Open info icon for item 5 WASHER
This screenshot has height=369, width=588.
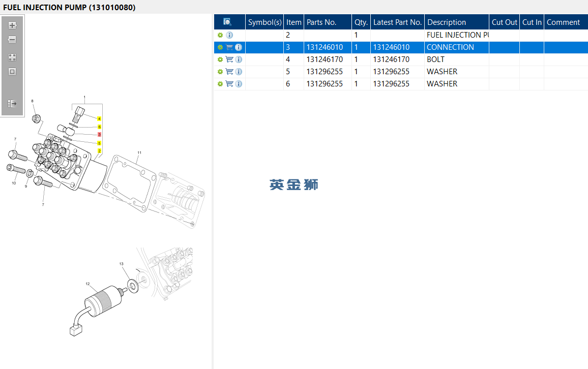(x=239, y=72)
